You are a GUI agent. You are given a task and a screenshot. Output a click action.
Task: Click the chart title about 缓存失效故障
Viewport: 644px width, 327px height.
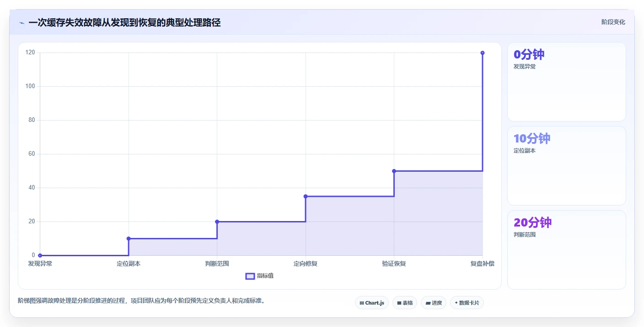click(x=124, y=22)
